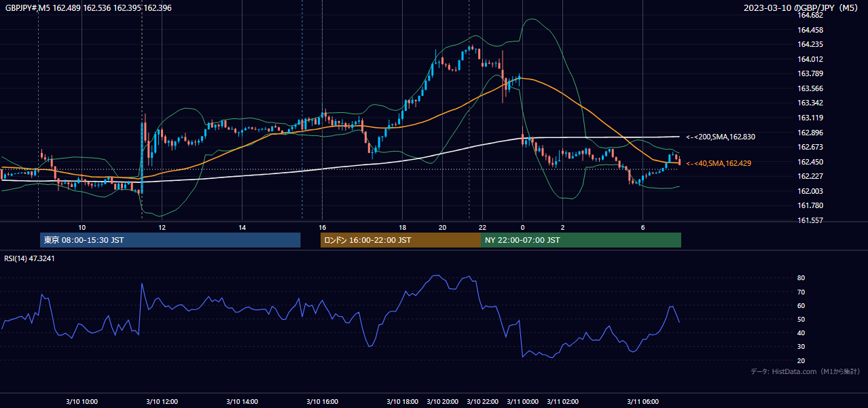Click the 164.235 price axis label
The height and width of the screenshot is (408, 868).
[810, 44]
